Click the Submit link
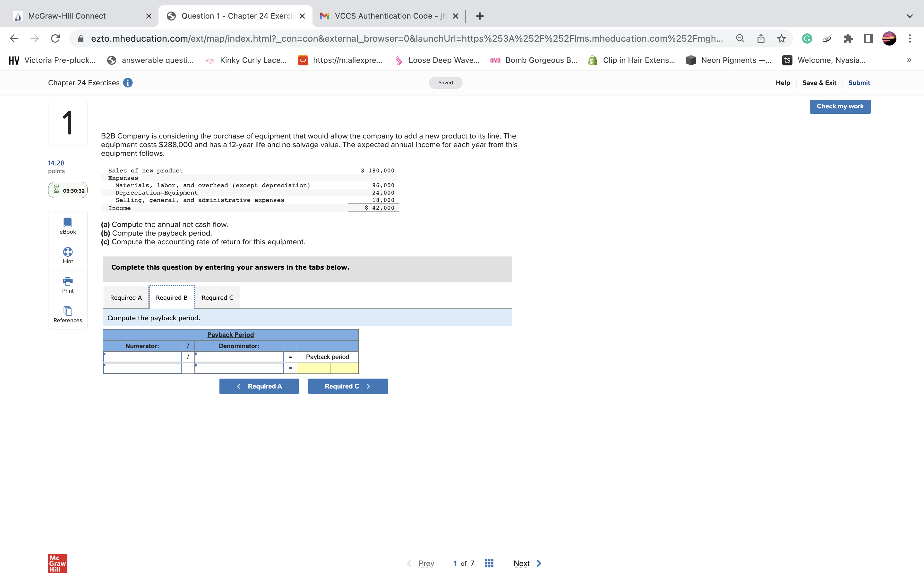The height and width of the screenshot is (577, 924). [x=859, y=83]
